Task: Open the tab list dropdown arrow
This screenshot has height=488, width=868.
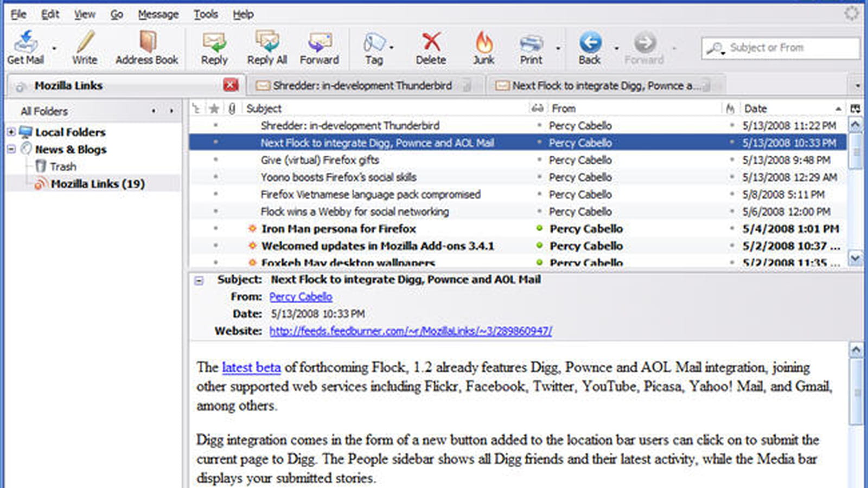Action: [857, 85]
